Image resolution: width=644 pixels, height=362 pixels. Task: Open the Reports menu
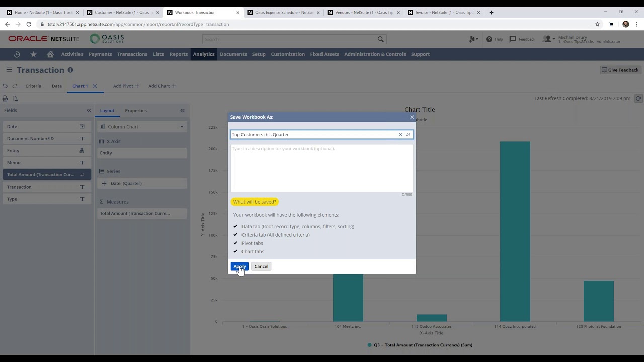tap(179, 54)
